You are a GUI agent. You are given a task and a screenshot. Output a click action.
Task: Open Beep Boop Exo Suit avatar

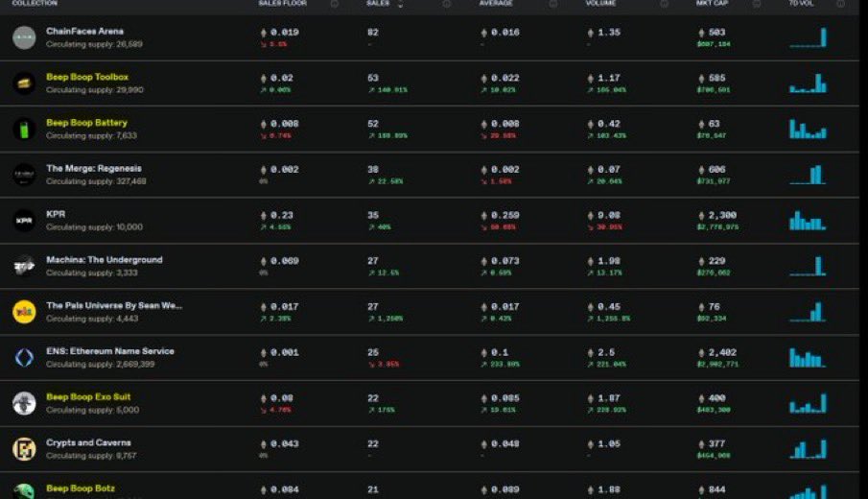[x=24, y=403]
